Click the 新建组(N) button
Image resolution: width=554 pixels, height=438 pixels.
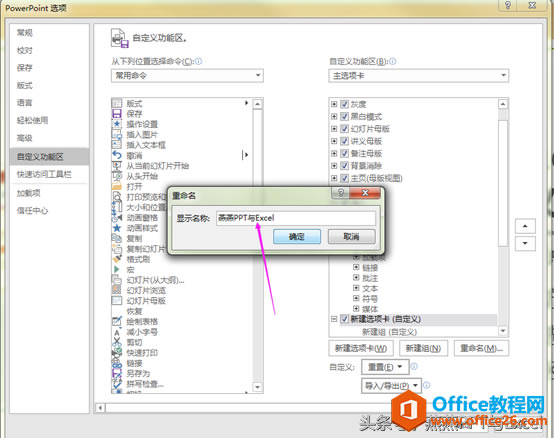click(423, 348)
